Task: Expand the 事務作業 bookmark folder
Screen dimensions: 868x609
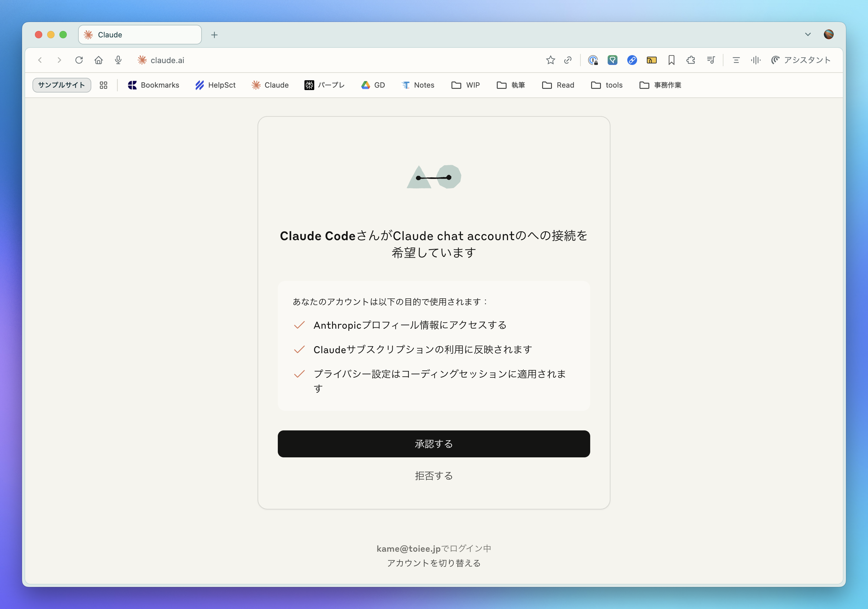Action: [660, 85]
